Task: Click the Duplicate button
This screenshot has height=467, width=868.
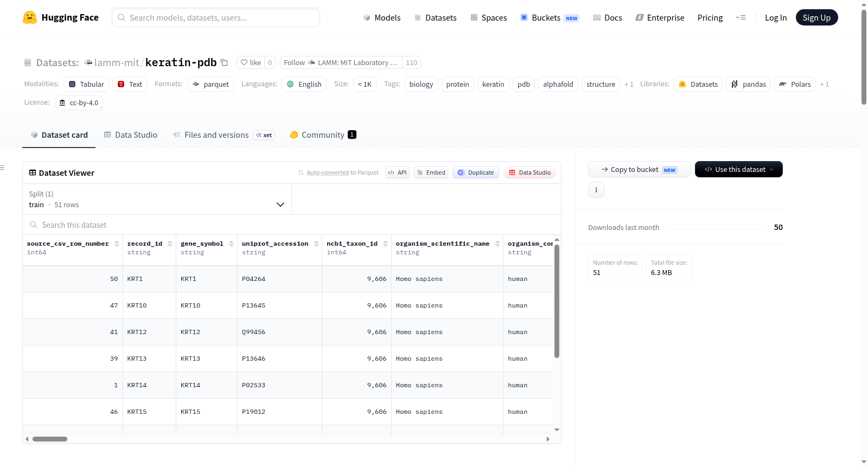Action: pyautogui.click(x=476, y=172)
